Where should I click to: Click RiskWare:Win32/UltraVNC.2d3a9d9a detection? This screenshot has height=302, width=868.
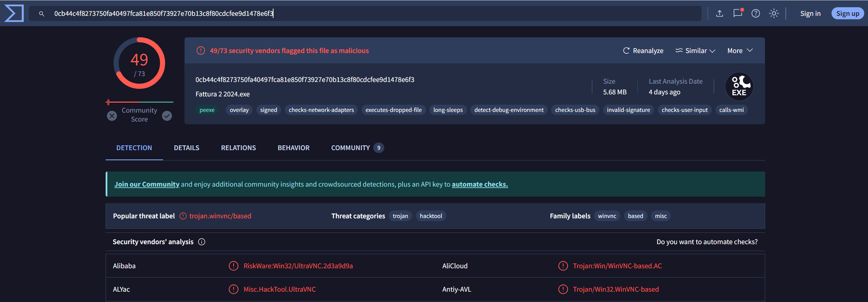click(298, 266)
